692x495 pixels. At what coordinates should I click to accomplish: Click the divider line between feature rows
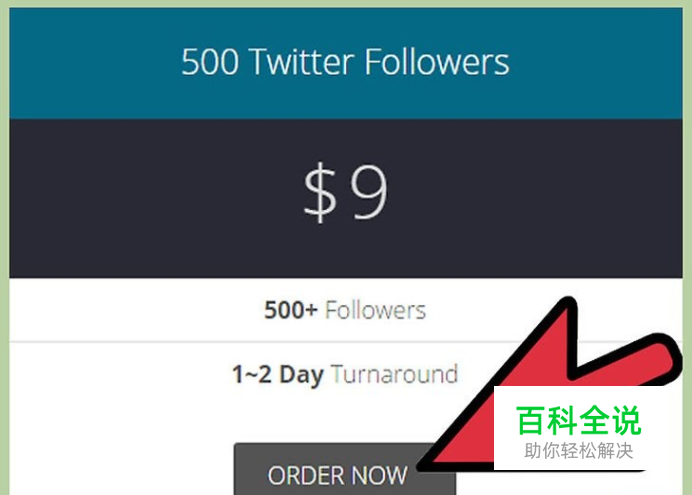click(265, 341)
